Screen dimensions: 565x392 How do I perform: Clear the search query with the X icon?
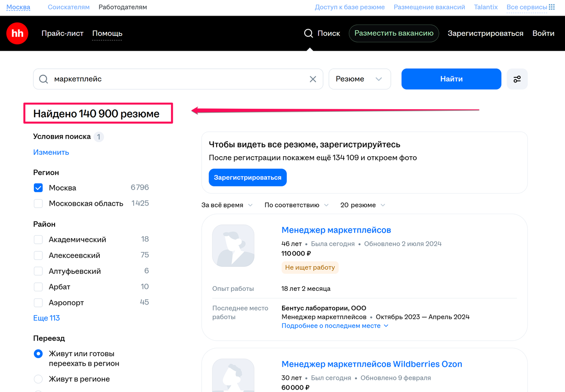coord(313,79)
